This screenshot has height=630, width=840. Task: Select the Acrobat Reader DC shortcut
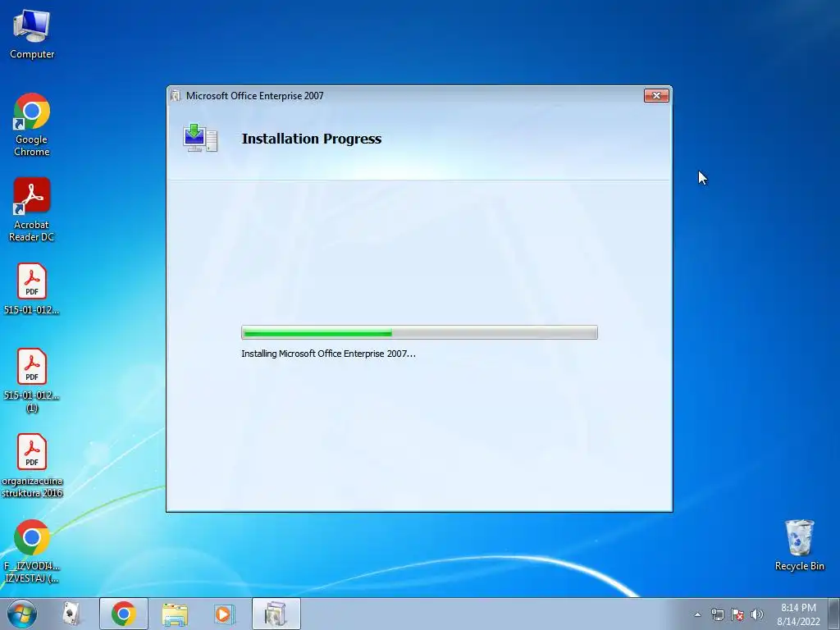tap(32, 209)
